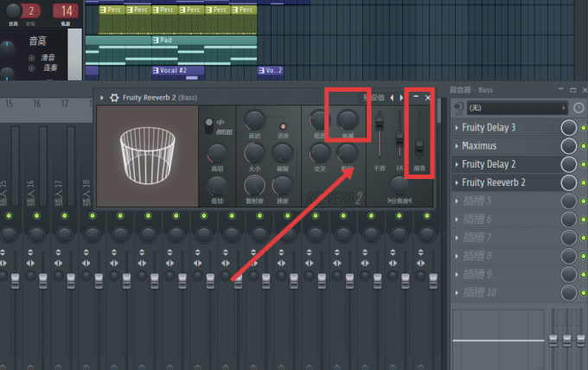Click the 低切 low cut knob
The width and height of the screenshot is (588, 370).
coord(217,186)
